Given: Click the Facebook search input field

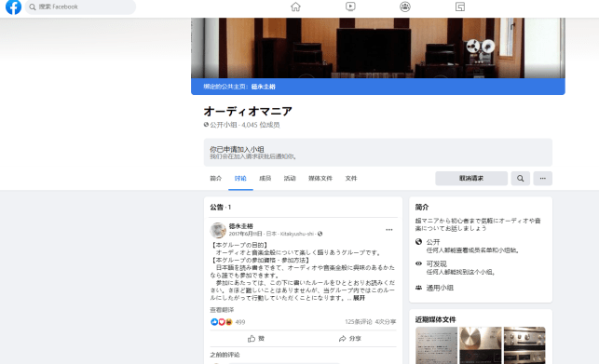Looking at the screenshot, I should click(80, 7).
